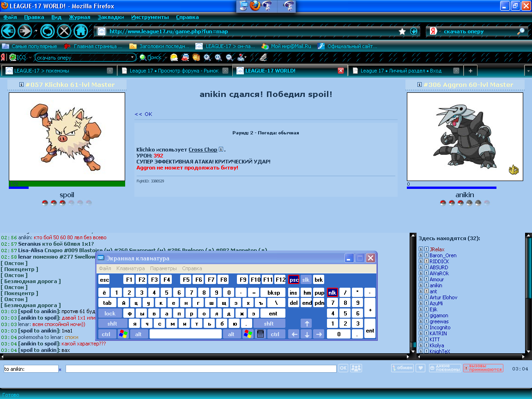
Task: Open the Закладки menu
Action: [111, 17]
